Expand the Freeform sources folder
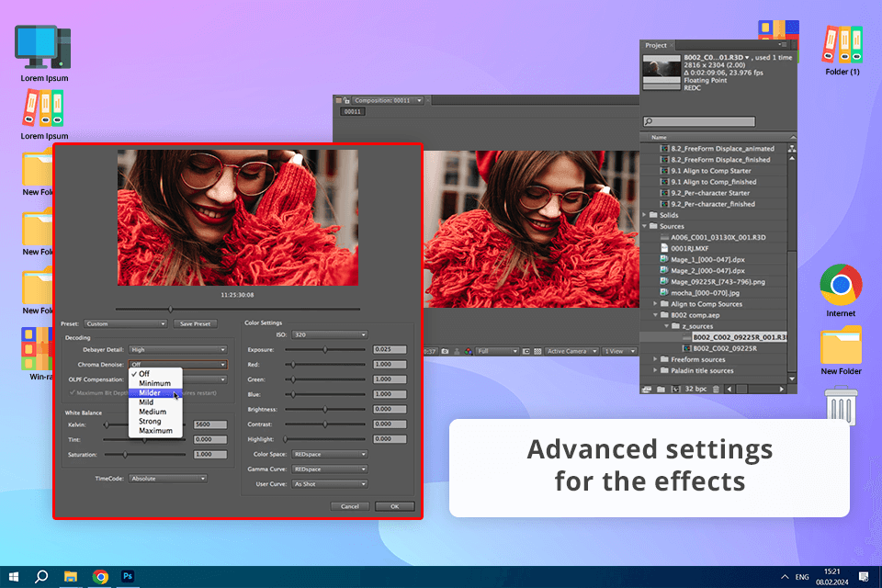Screen dimensions: 882x588 pos(655,359)
